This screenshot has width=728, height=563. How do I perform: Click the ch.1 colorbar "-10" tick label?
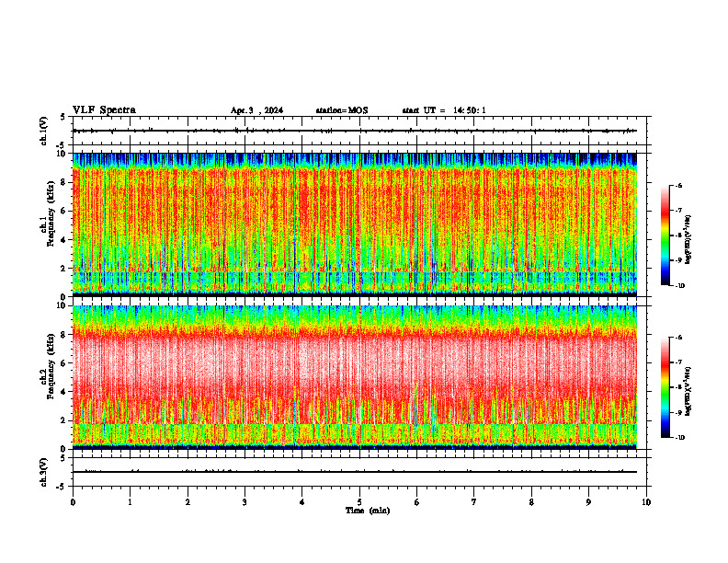679,286
